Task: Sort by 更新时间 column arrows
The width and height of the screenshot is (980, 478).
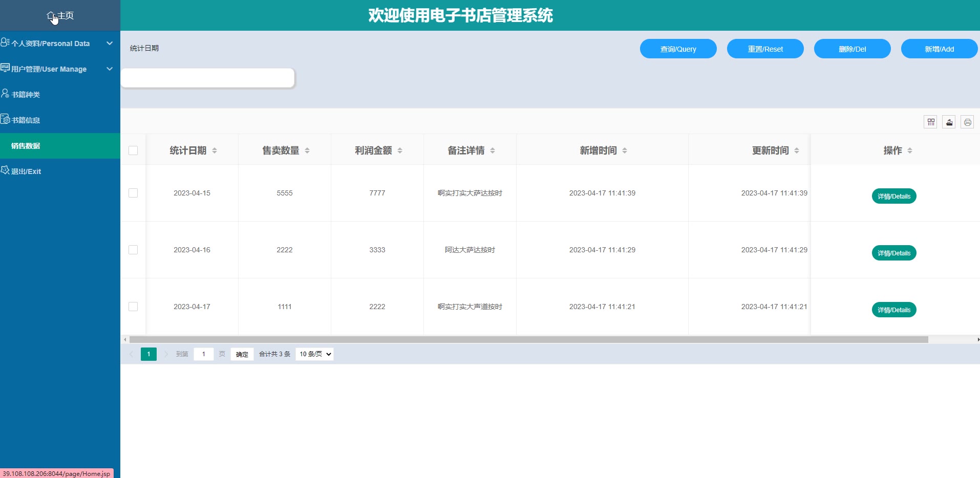Action: (x=797, y=150)
